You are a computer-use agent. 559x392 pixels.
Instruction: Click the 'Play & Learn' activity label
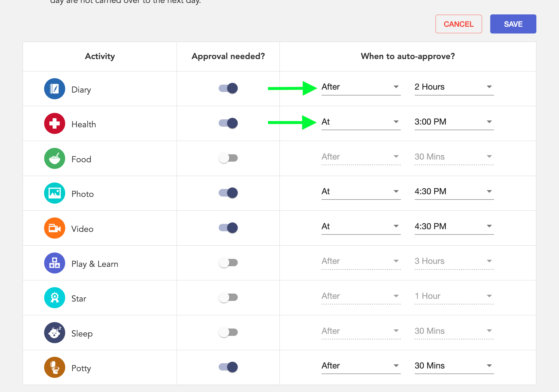(x=95, y=264)
